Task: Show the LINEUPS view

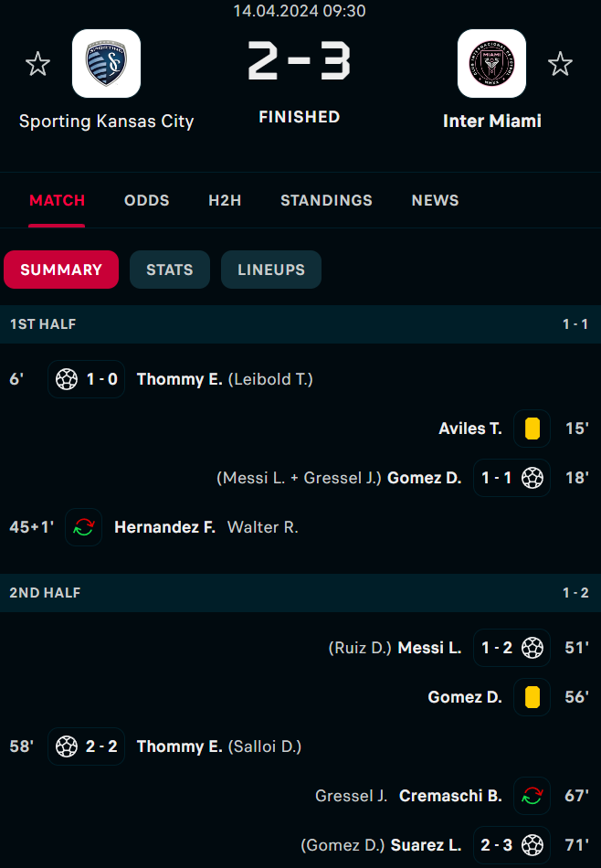Action: (x=271, y=270)
